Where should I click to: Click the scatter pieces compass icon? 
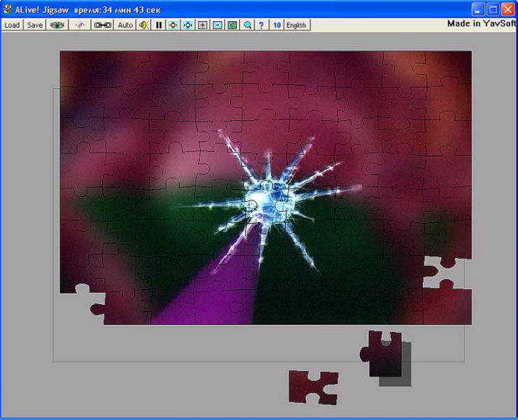click(x=79, y=25)
